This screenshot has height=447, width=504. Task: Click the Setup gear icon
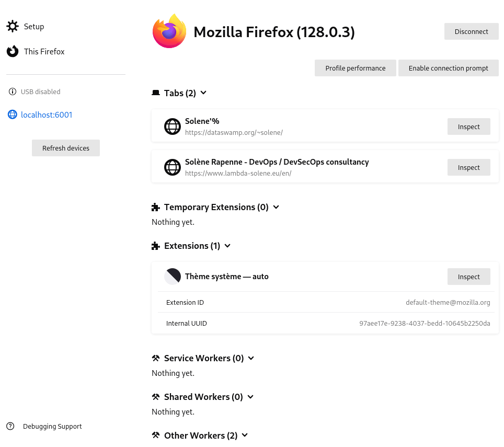tap(13, 26)
